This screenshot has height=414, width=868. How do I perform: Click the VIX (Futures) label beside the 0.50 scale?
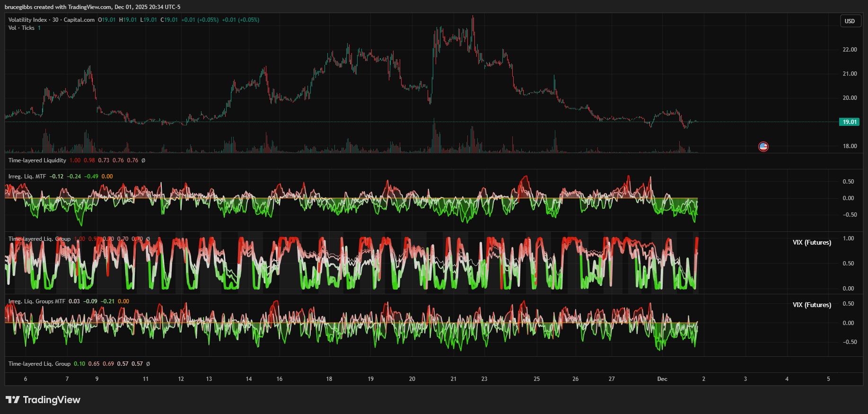(x=812, y=305)
